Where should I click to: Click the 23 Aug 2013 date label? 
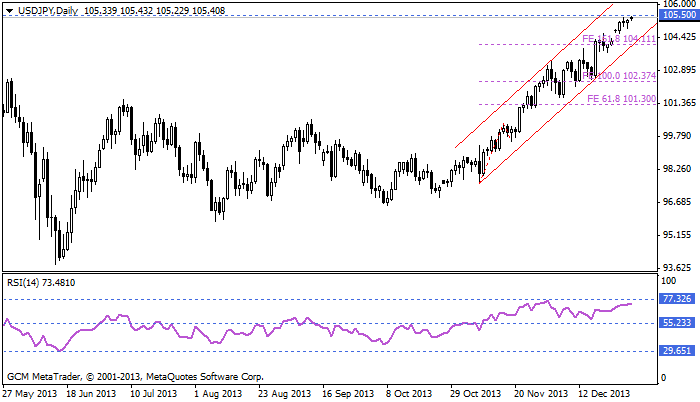click(x=284, y=394)
